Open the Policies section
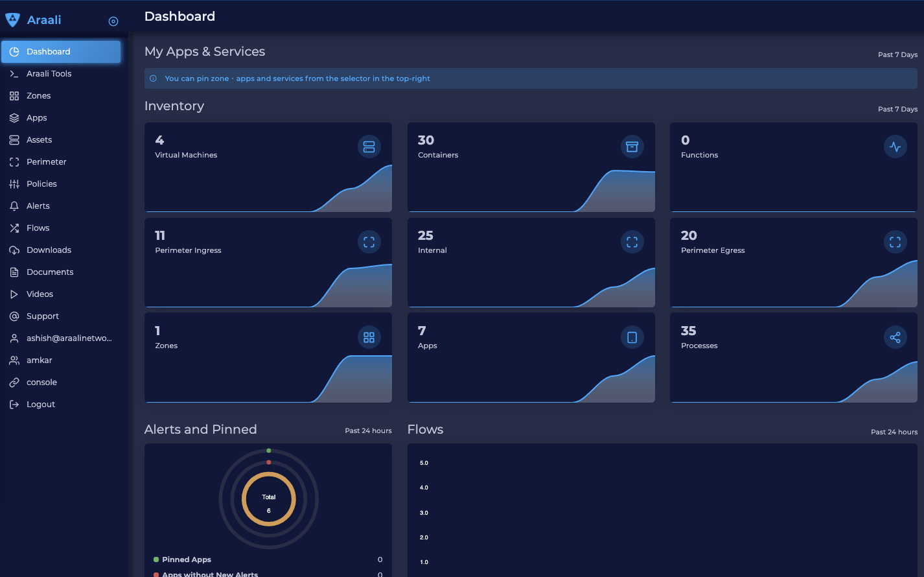The image size is (924, 577). click(x=61, y=184)
